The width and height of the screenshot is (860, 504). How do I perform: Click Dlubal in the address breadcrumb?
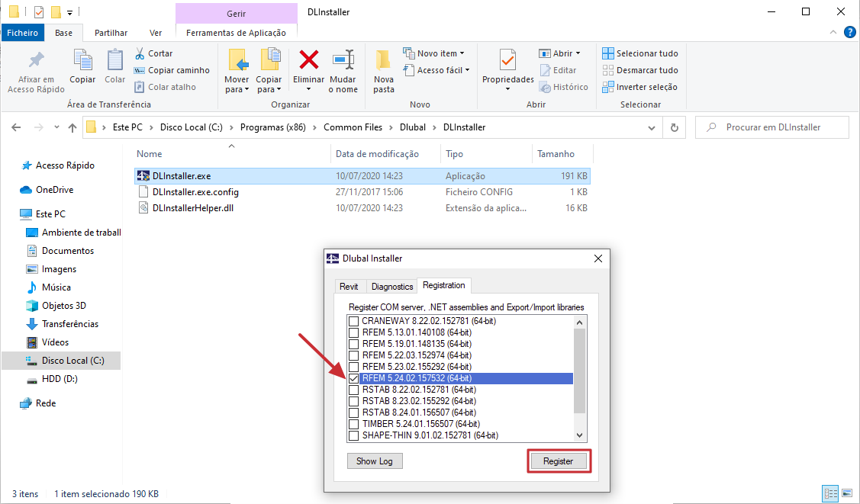click(412, 127)
